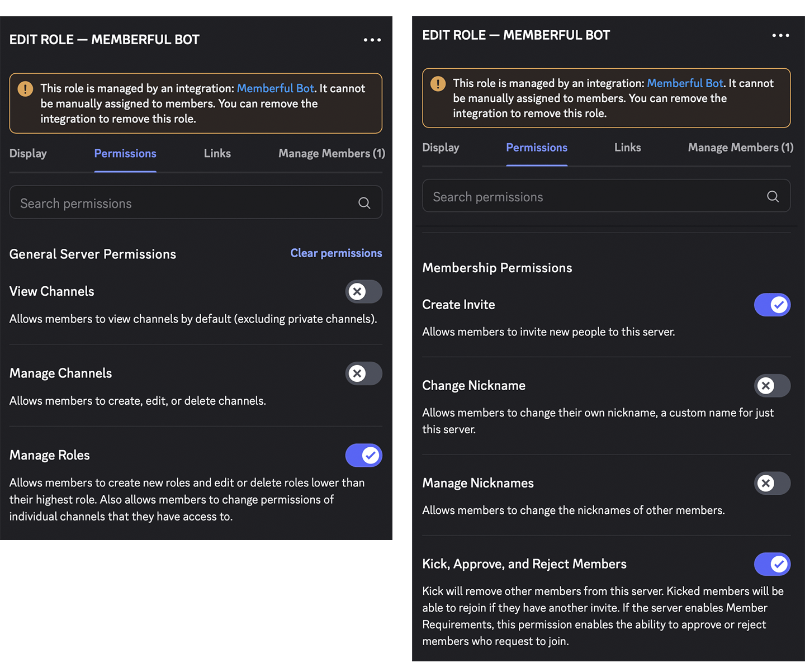805x672 pixels.
Task: Click 'Allows members to invite new people' description
Action: (548, 332)
